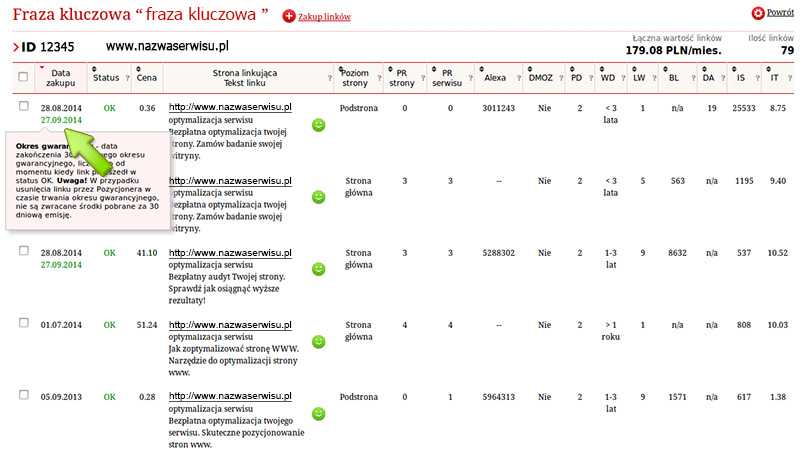Sort table by the Data zakupu column header
The image size is (800, 459).
61,77
